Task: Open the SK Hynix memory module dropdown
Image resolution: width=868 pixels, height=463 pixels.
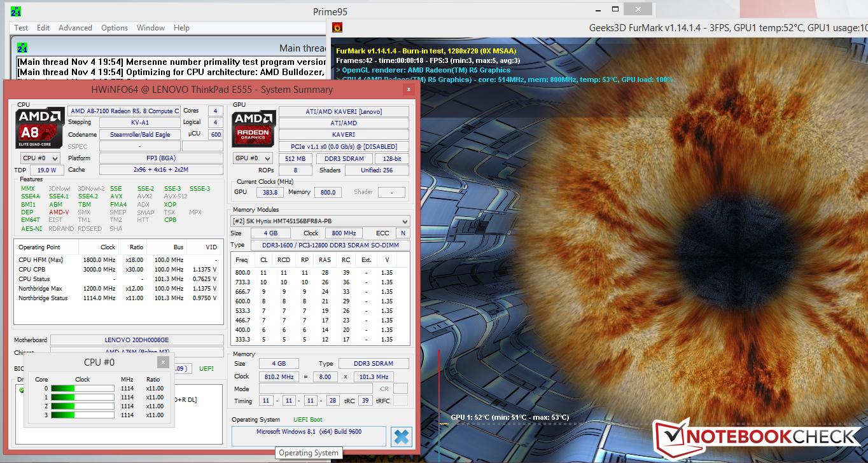Action: (x=320, y=221)
